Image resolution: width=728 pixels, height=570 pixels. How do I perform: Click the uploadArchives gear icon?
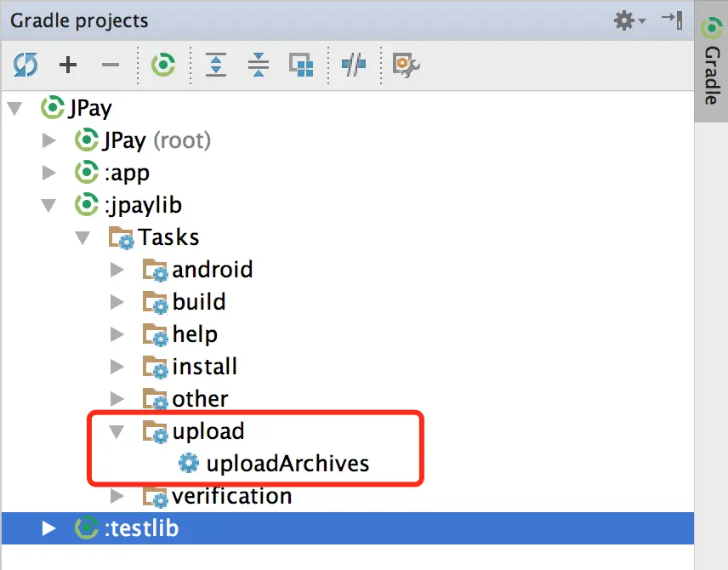coord(189,463)
